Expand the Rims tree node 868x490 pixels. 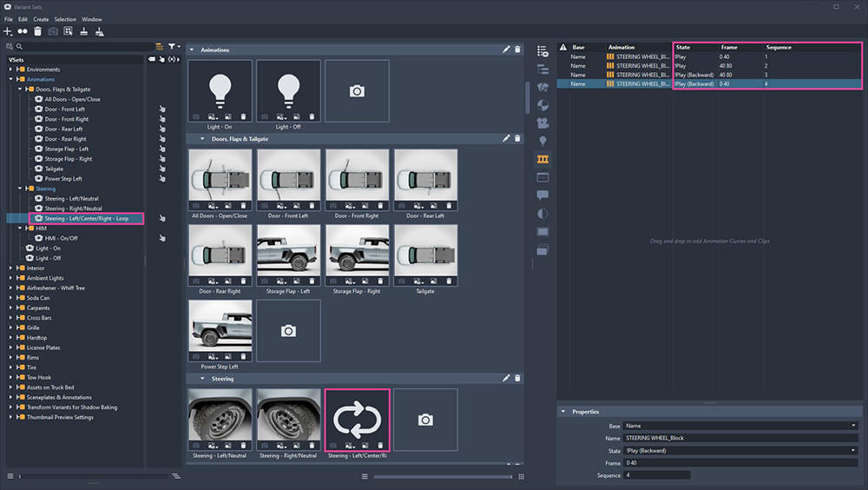[x=10, y=358]
